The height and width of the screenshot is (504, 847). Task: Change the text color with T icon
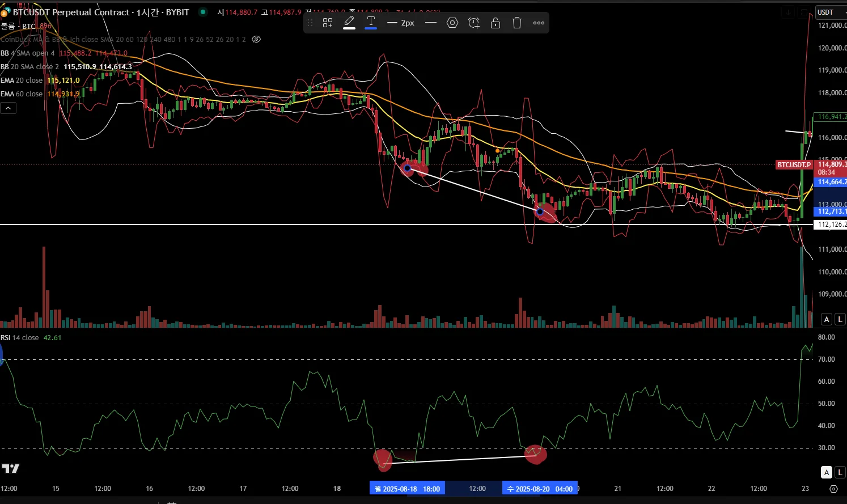click(x=371, y=23)
